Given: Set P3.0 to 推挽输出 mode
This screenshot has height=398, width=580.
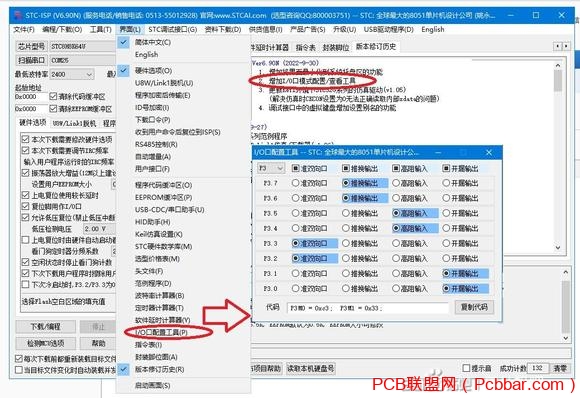Looking at the screenshot, I should click(x=345, y=289).
